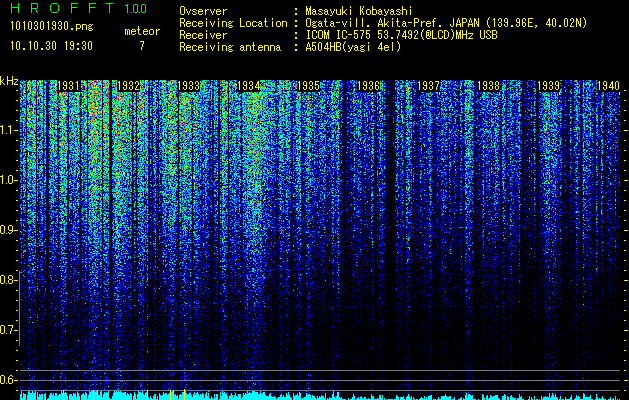Select observer name Masayuki Kobayashi
This screenshot has width=629, height=400.
point(359,11)
